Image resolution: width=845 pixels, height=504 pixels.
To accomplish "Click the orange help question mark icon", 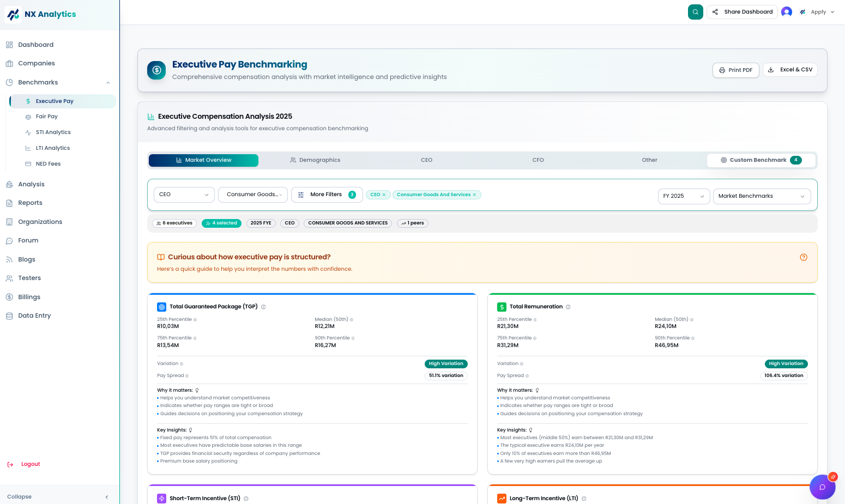I will [x=803, y=257].
